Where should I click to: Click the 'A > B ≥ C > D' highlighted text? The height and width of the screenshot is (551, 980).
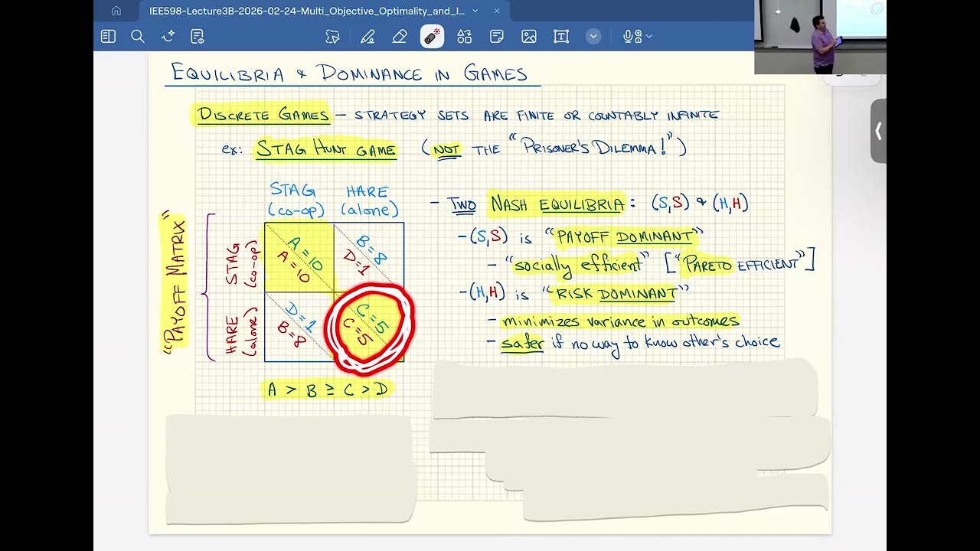pos(328,390)
